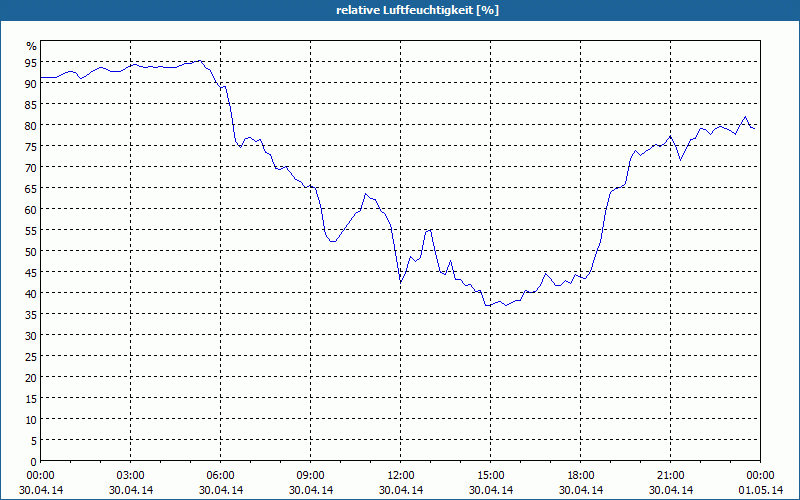The width and height of the screenshot is (800, 500).
Task: Select the "03:00" time label
Action: [x=131, y=476]
